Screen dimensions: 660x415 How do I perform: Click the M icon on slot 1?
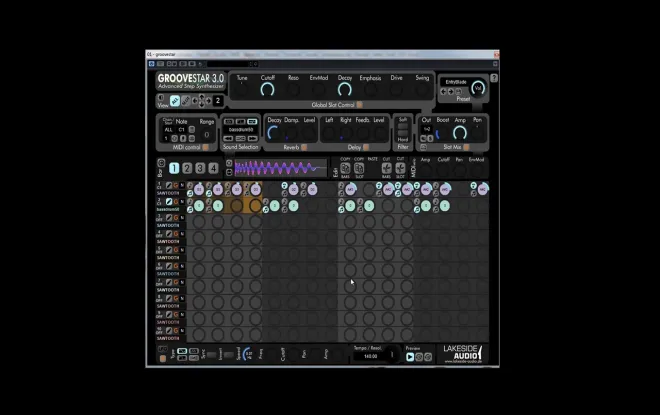[182, 185]
